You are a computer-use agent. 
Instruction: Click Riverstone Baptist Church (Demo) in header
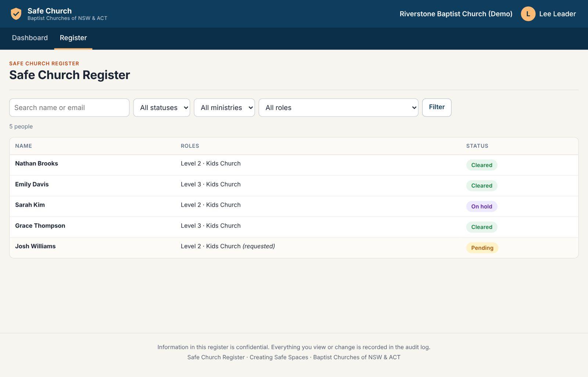pos(456,14)
